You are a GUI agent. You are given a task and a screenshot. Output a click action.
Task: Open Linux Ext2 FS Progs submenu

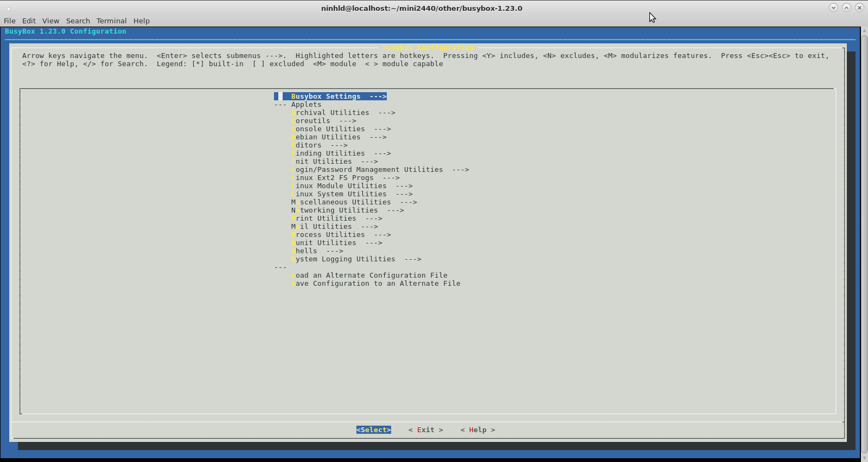(x=346, y=178)
